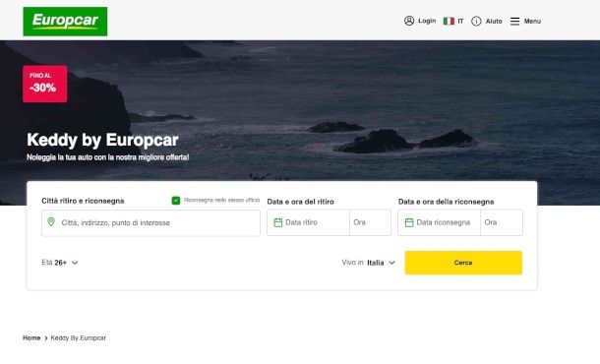Click the Data e ora del ritiro label
Screen dimensions: 600x364
click(300, 202)
